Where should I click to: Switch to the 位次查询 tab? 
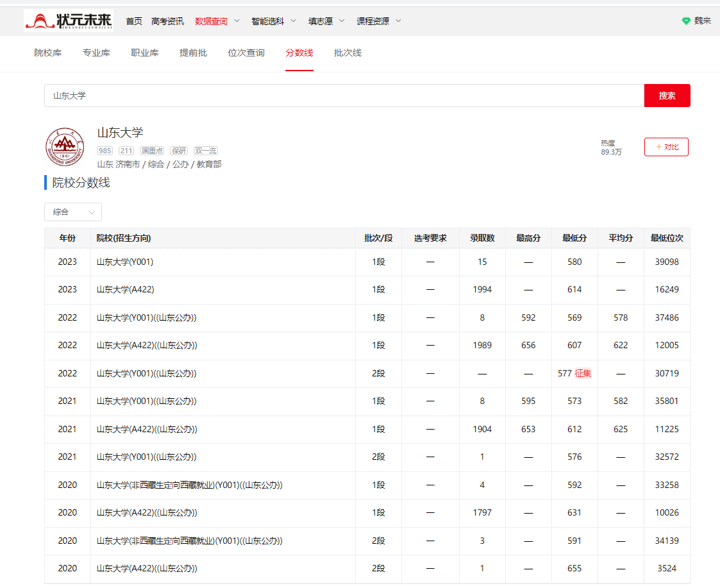click(x=246, y=53)
